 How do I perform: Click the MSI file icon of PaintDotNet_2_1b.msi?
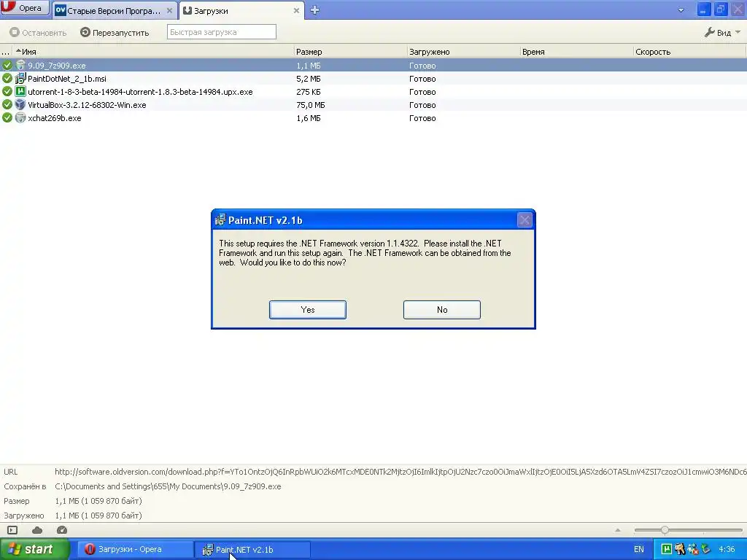point(20,78)
